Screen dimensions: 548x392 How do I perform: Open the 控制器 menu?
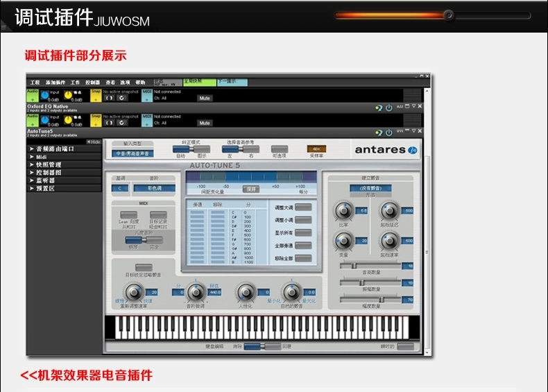click(93, 83)
